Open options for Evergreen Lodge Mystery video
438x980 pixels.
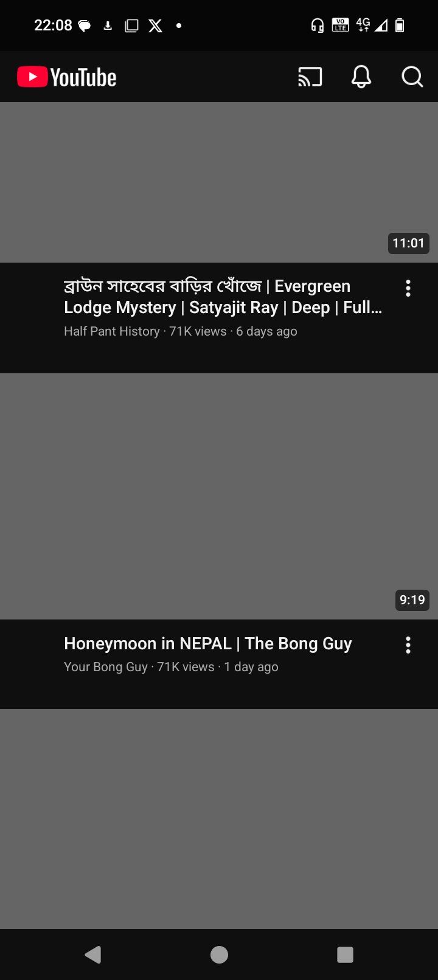408,288
